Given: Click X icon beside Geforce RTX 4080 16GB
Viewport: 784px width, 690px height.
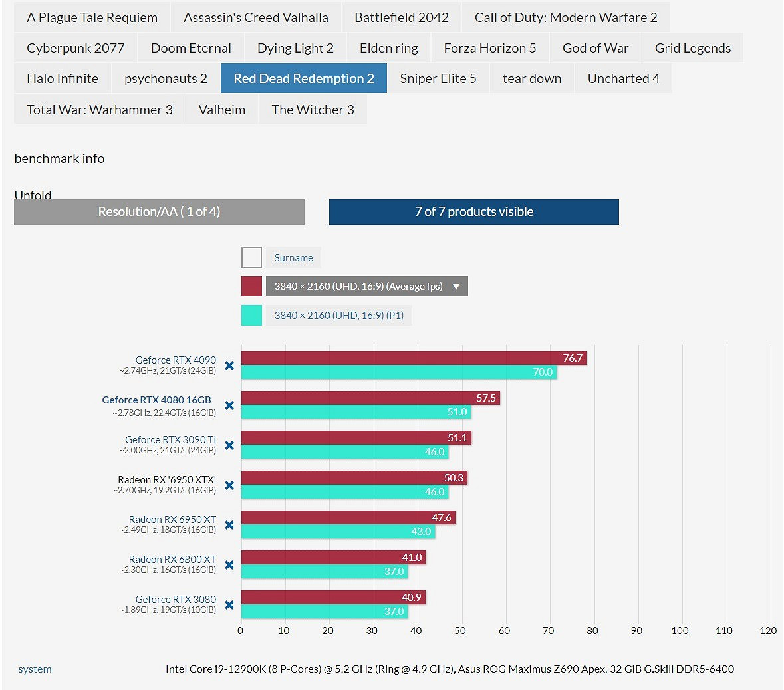Looking at the screenshot, I should coord(229,405).
